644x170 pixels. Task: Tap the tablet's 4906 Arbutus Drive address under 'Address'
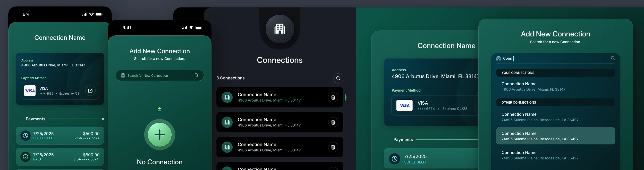435,76
